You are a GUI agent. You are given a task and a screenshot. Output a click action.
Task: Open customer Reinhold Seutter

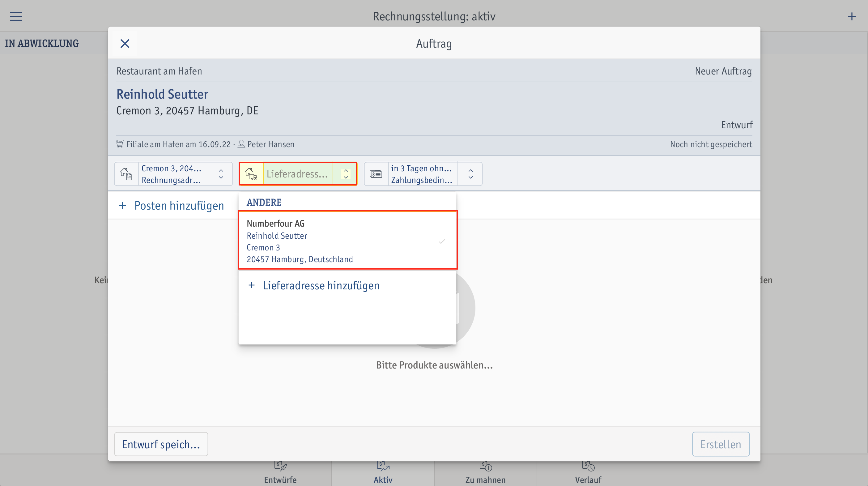(x=162, y=94)
